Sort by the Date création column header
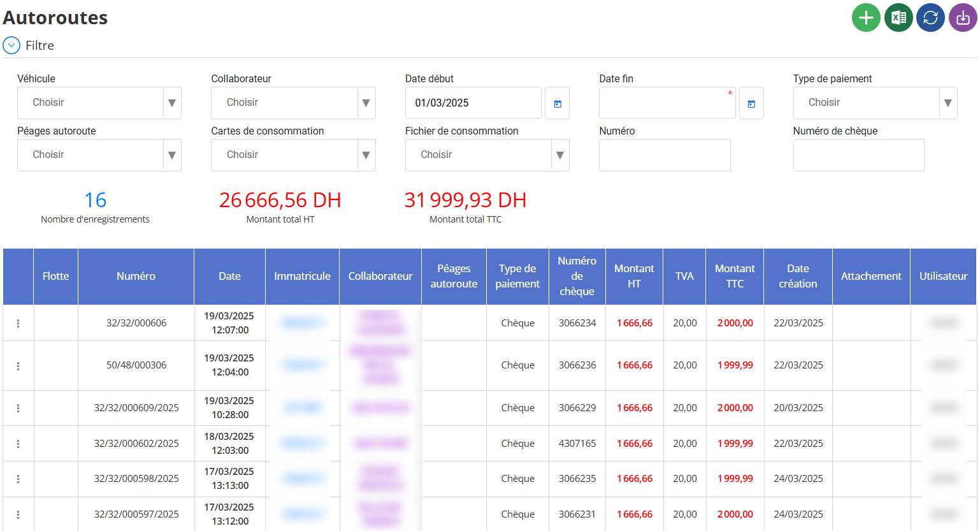Viewport: 980px width, 531px height. (798, 276)
